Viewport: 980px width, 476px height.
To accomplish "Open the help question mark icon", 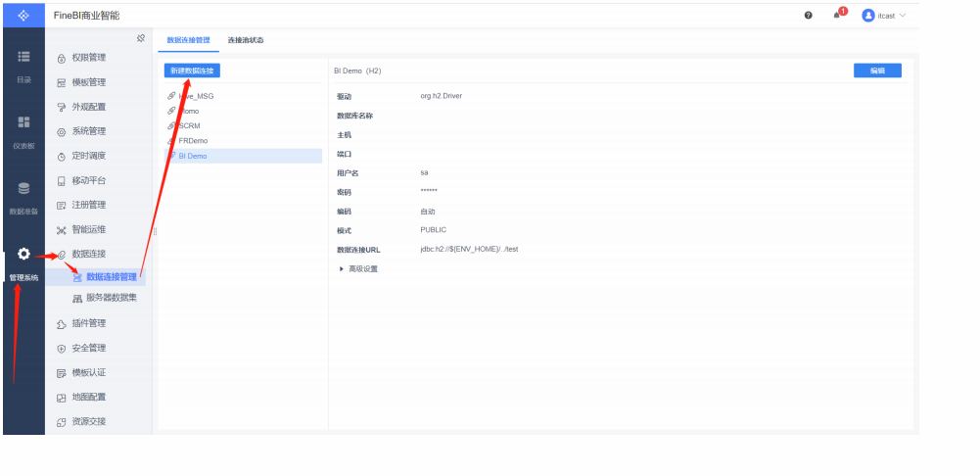I will (x=808, y=16).
